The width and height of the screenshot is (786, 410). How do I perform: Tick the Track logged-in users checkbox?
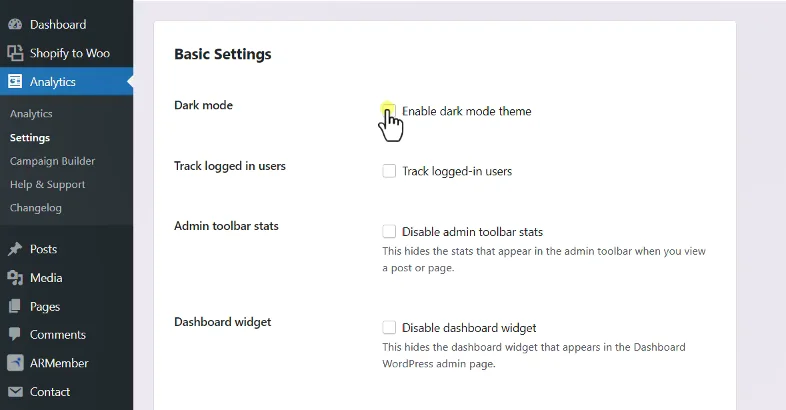point(389,171)
